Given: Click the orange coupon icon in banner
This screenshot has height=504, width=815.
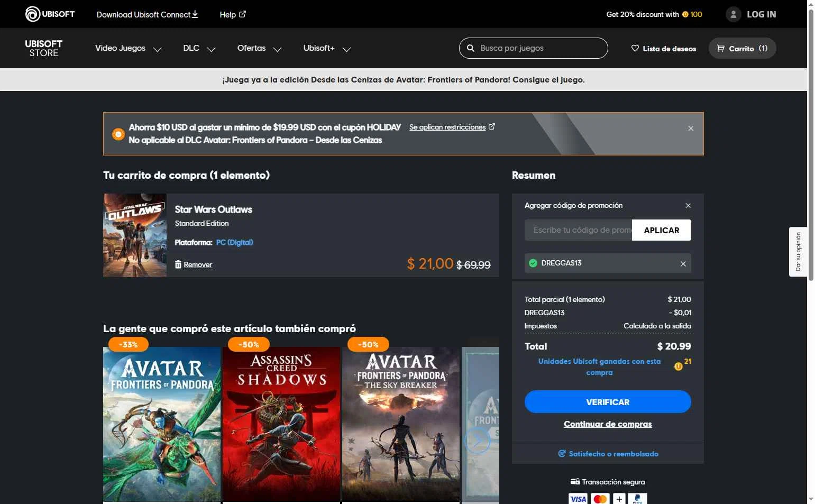Looking at the screenshot, I should pos(118,134).
